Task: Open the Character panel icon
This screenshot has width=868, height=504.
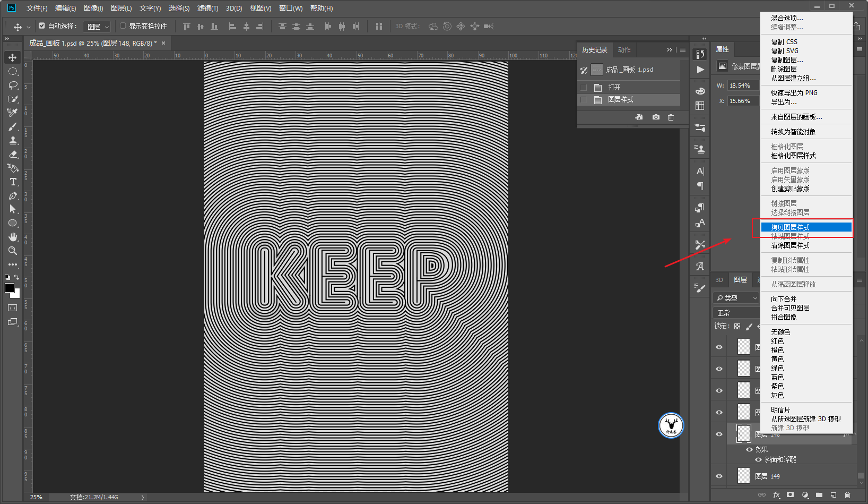Action: 700,171
